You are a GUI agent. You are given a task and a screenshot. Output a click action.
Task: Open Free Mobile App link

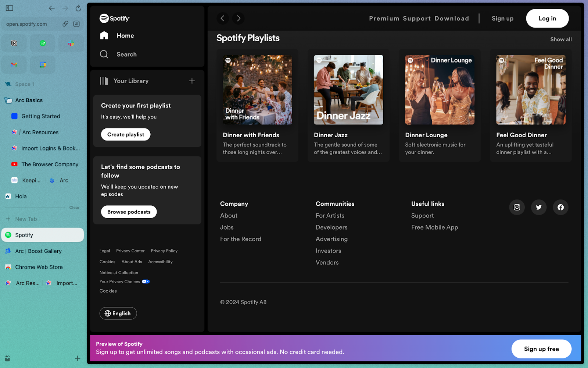[x=435, y=227]
